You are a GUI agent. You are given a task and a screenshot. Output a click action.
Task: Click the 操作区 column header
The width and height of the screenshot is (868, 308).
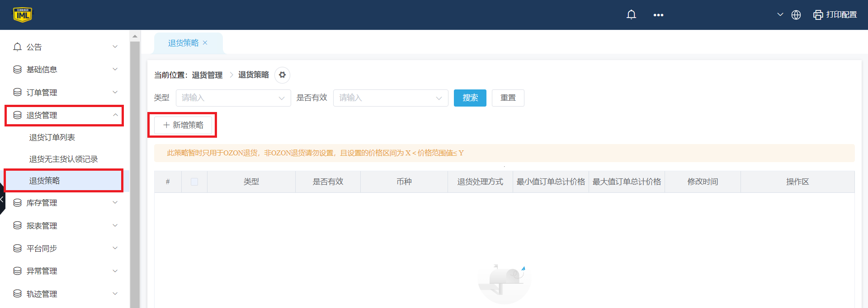[797, 182]
